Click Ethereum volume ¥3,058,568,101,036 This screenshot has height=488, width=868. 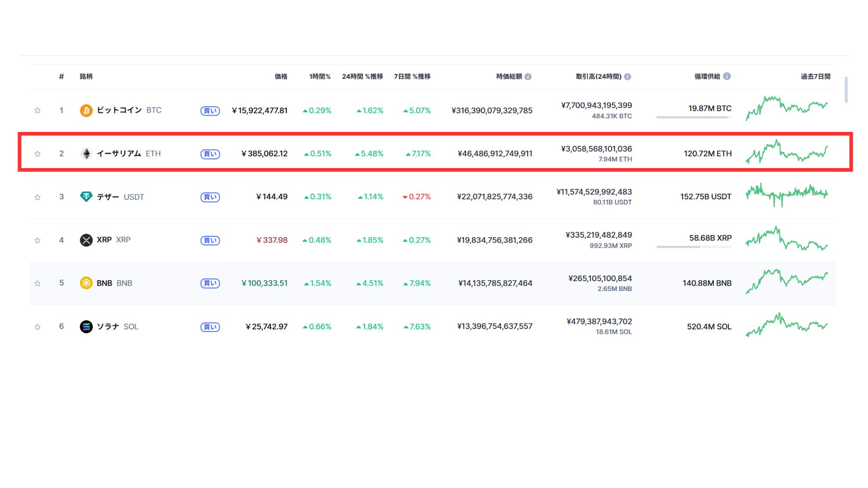(x=597, y=149)
